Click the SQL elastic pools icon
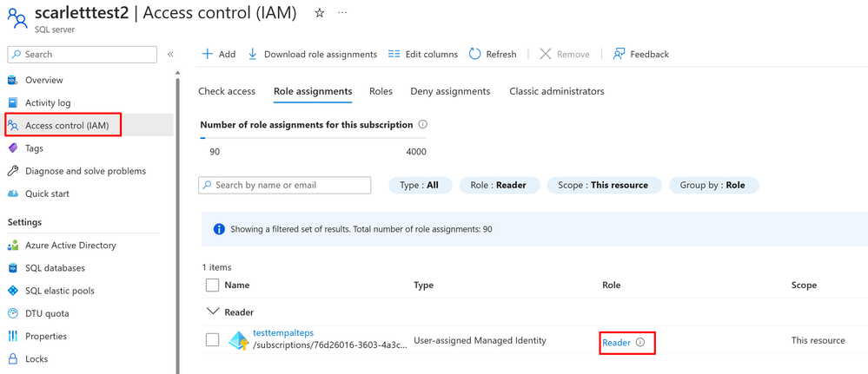 point(13,291)
